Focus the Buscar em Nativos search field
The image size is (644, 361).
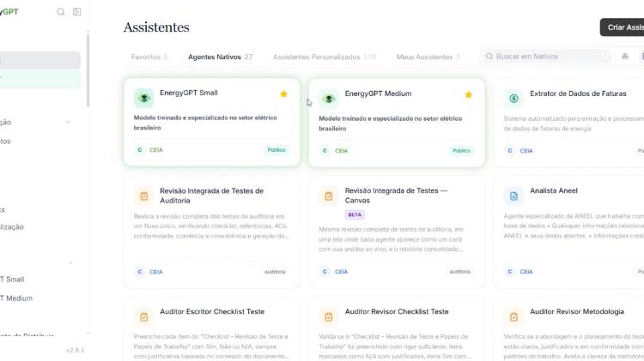[x=545, y=57]
